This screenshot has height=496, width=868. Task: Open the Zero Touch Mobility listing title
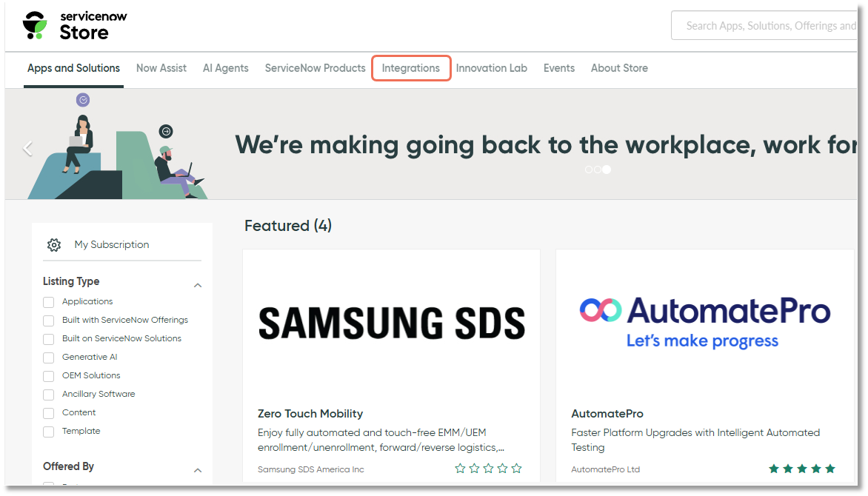310,414
